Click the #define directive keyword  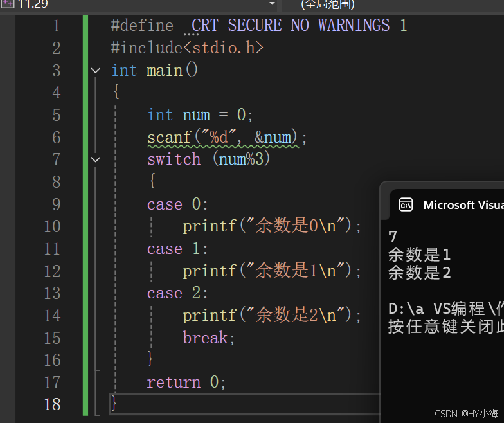point(142,26)
